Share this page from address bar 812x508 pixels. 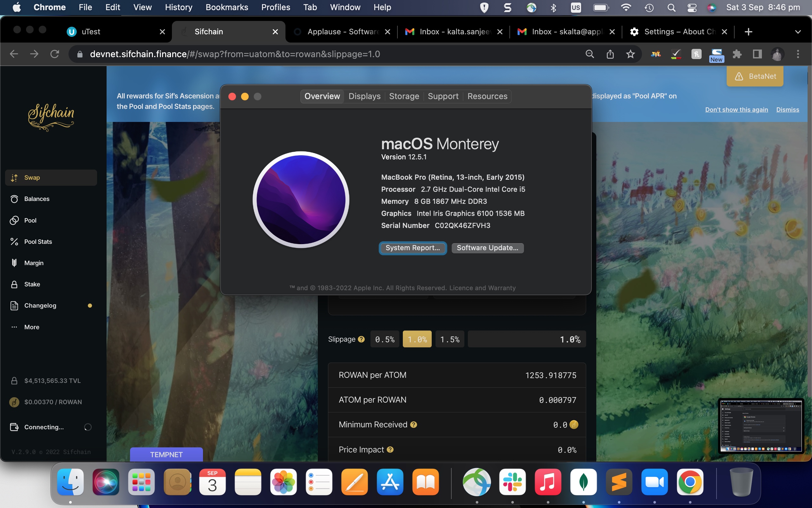coord(610,54)
